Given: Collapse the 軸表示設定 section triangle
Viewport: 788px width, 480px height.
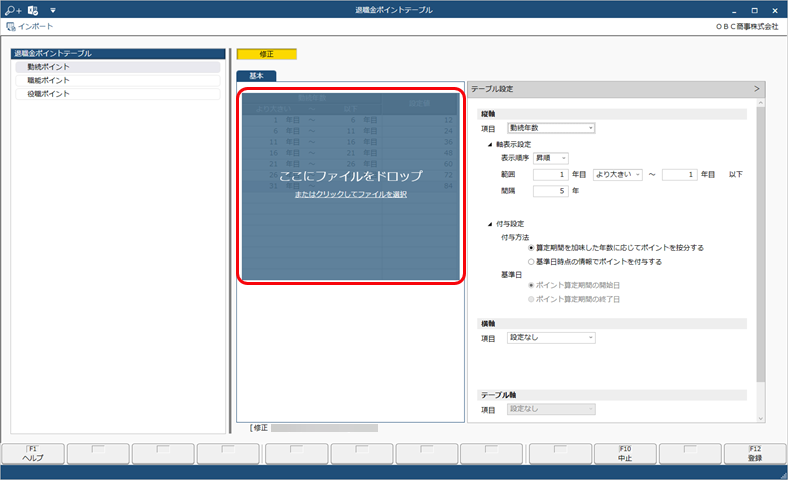Looking at the screenshot, I should pos(490,144).
